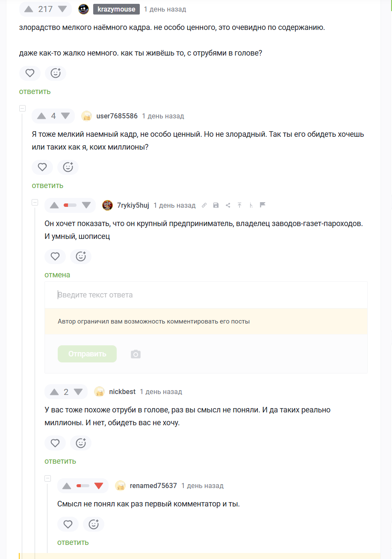Click "ответить" under nickbest's comment
The image size is (392, 559).
click(x=60, y=461)
